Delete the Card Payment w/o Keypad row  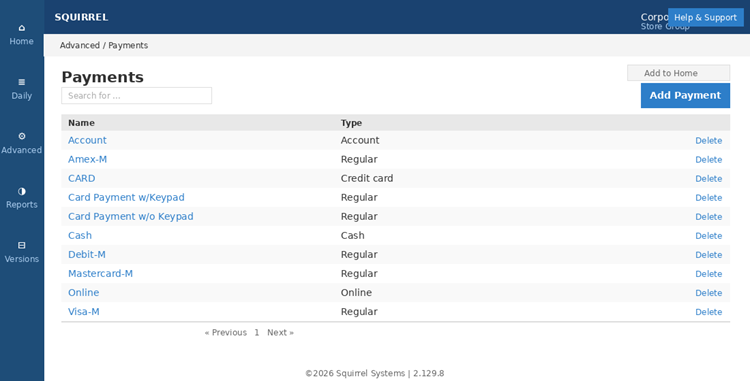coord(708,217)
